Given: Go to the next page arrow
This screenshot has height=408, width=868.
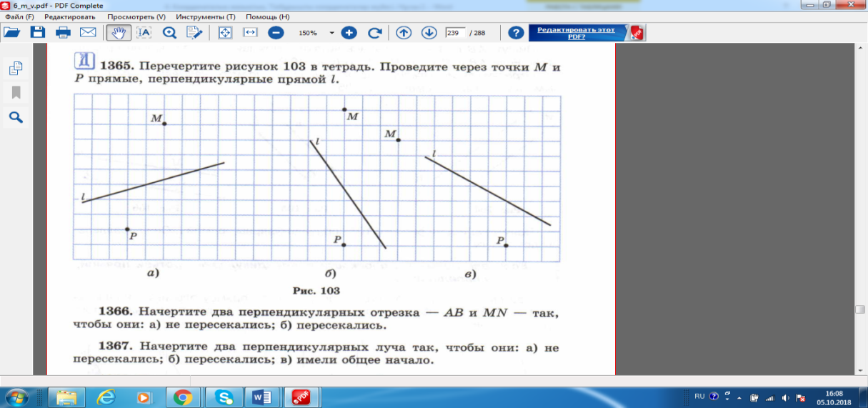Looking at the screenshot, I should [x=429, y=32].
